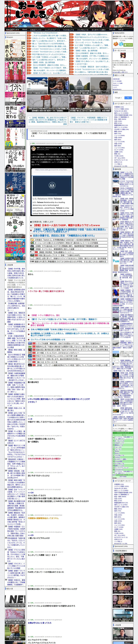Open the まとめサイト速報+ nav link
The height and width of the screenshot is (644, 138).
click(98, 30)
